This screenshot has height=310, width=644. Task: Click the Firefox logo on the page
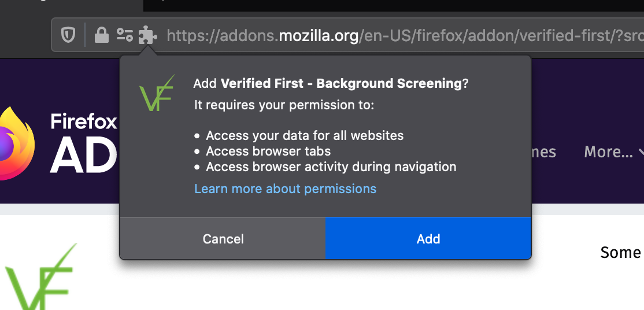16,142
